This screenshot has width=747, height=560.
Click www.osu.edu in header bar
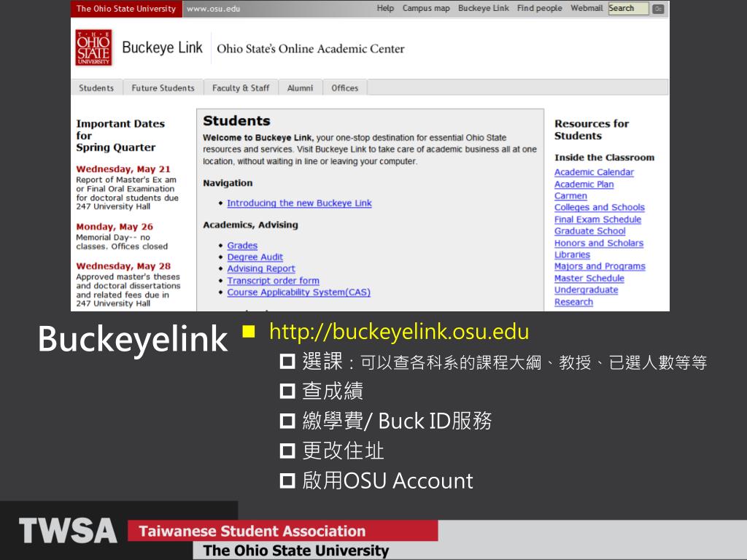(214, 9)
